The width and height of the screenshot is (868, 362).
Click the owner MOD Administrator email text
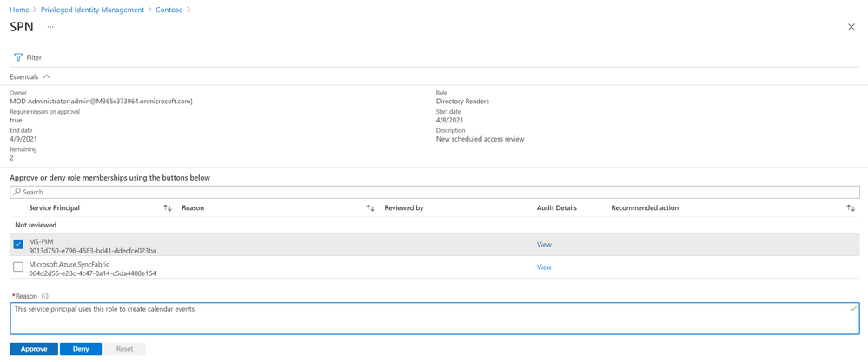click(102, 102)
